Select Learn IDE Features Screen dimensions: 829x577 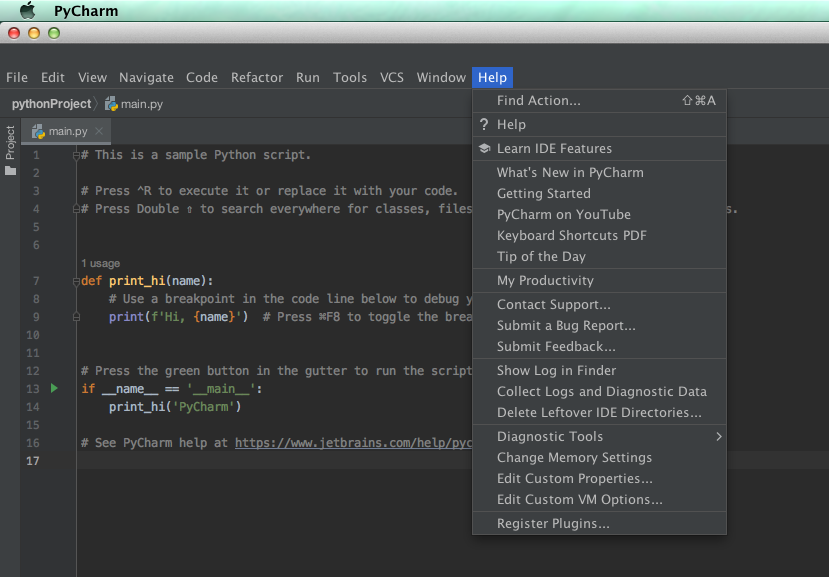599,148
